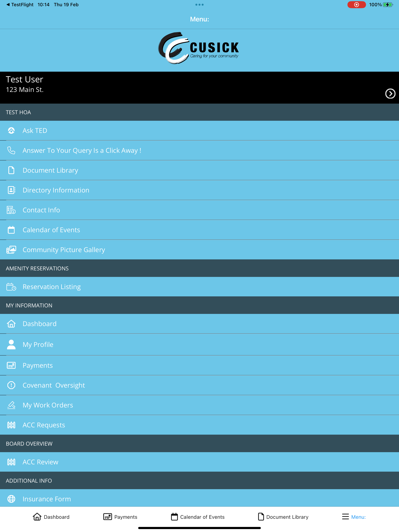Open Reservation Listing
The width and height of the screenshot is (399, 532).
click(x=199, y=287)
